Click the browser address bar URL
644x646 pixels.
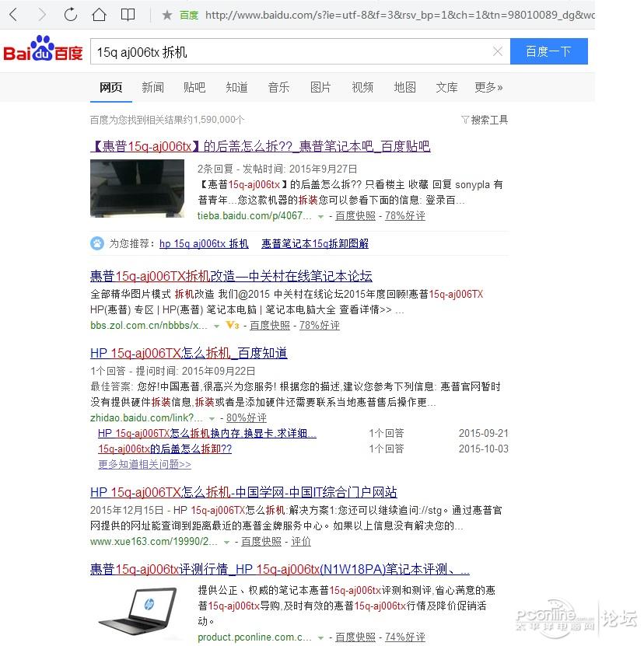[x=400, y=16]
